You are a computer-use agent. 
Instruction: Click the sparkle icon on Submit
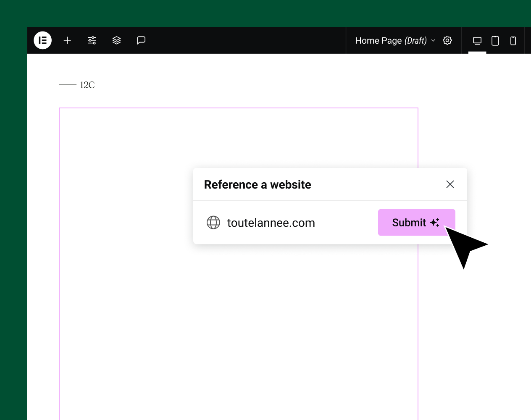pyautogui.click(x=435, y=223)
